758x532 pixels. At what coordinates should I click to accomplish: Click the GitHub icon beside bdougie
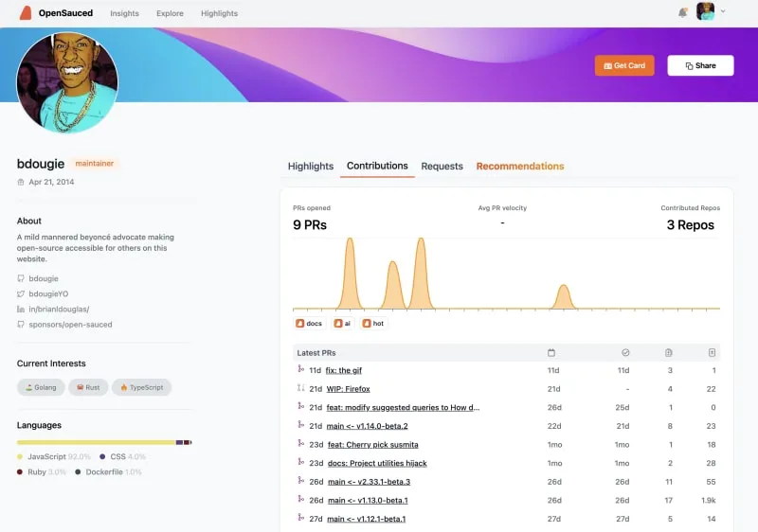(21, 278)
